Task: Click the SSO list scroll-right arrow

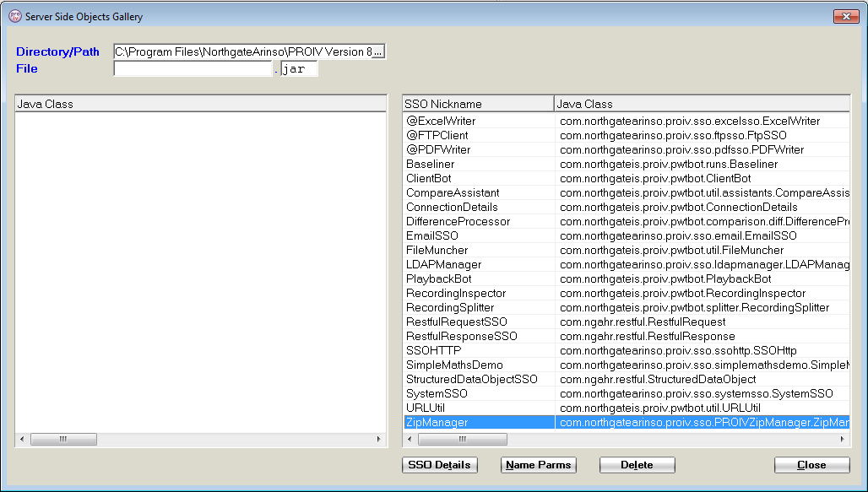Action: [x=842, y=440]
